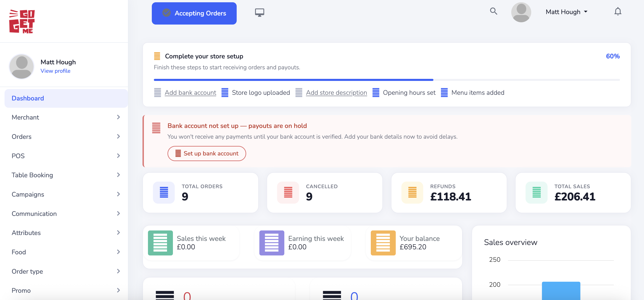Screen dimensions: 644x300
Task: Open the notifications bell
Action: point(617,12)
